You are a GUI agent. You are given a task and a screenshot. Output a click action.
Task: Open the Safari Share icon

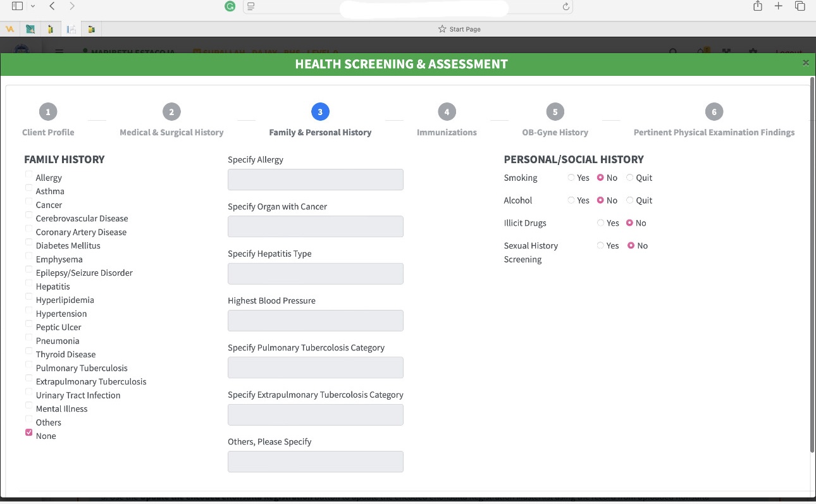coord(757,6)
